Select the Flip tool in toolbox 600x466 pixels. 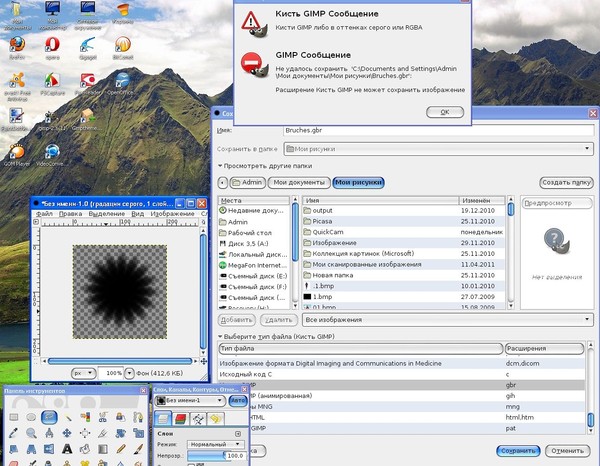[x=49, y=448]
